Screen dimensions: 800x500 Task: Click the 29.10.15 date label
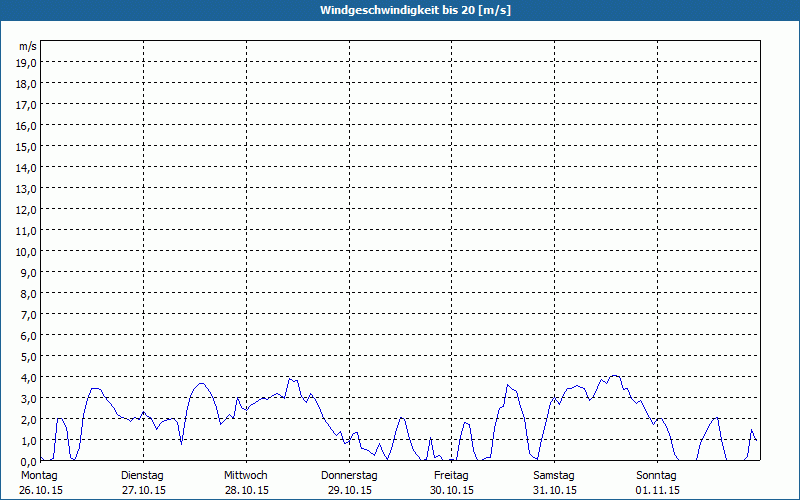tap(349, 490)
